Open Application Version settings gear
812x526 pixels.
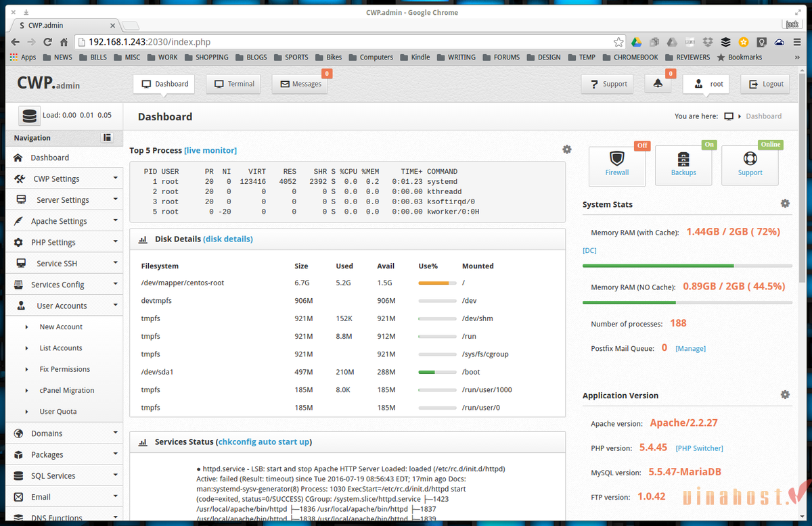(785, 394)
